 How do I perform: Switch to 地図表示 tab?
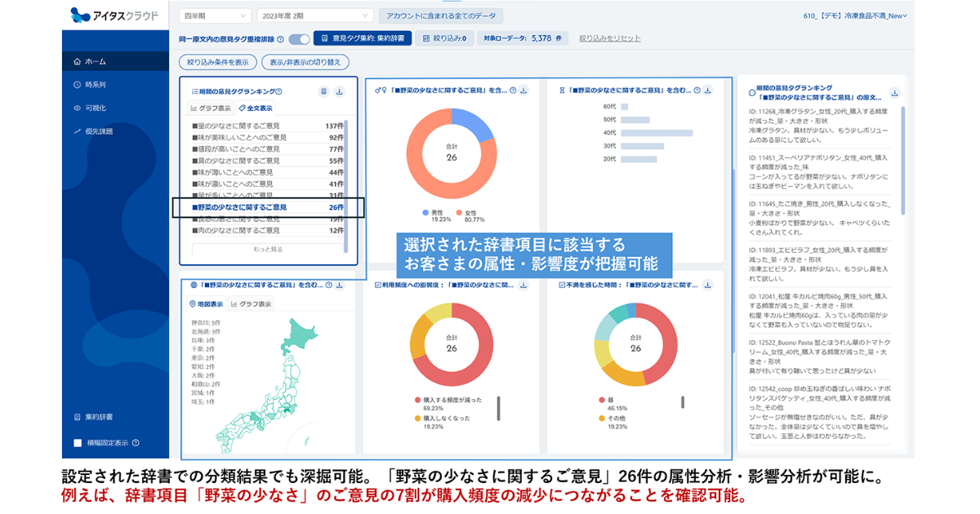click(x=206, y=304)
